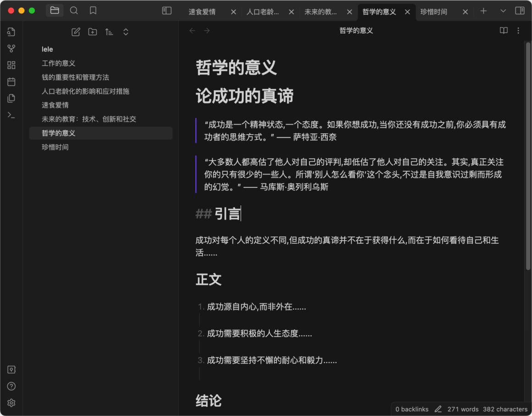Switch to the 速食爱情 tab

tap(202, 12)
